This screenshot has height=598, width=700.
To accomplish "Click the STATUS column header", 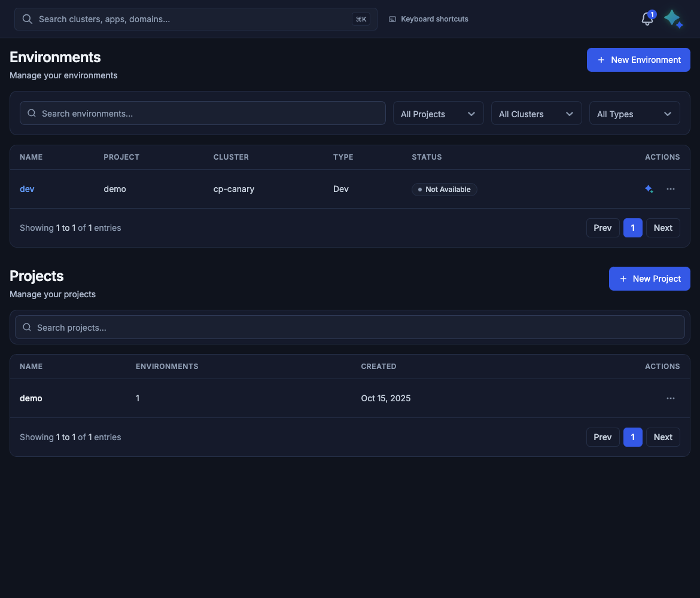I will click(x=427, y=157).
